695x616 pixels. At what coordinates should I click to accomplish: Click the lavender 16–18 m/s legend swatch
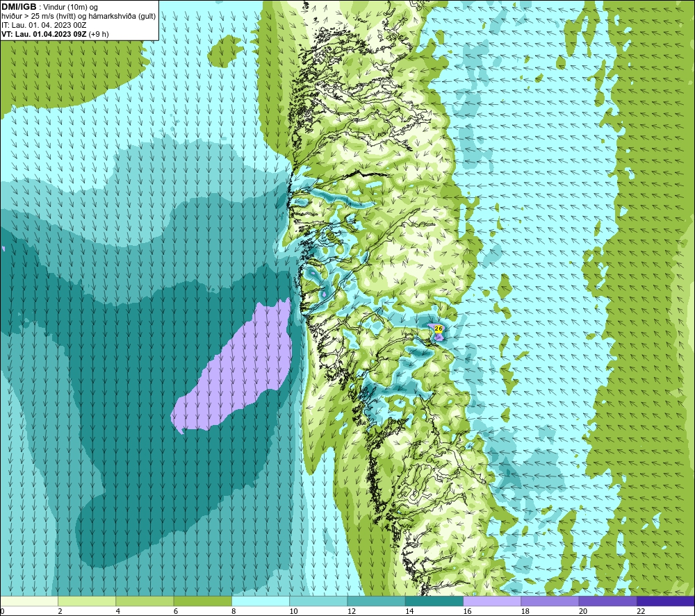492,601
